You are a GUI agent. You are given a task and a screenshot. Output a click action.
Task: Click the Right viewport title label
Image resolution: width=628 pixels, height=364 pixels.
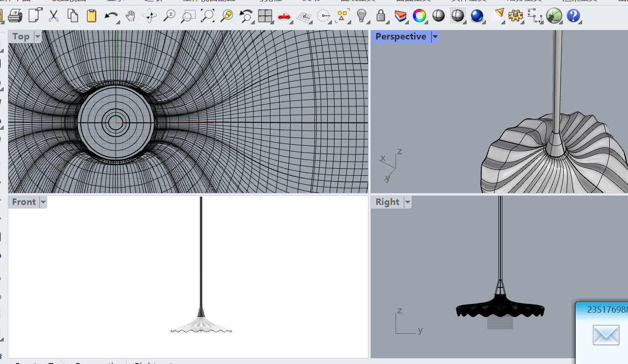pyautogui.click(x=387, y=202)
